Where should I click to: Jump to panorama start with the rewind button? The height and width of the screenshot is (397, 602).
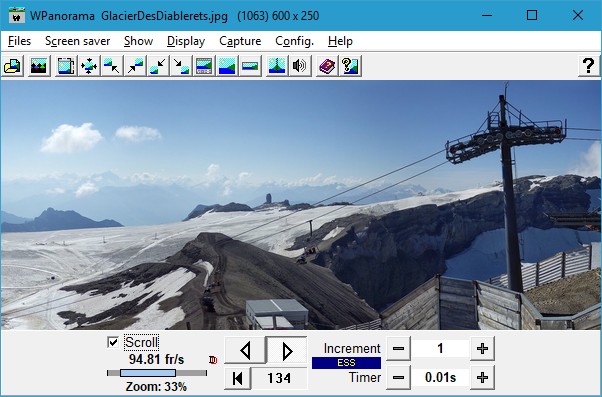(238, 378)
